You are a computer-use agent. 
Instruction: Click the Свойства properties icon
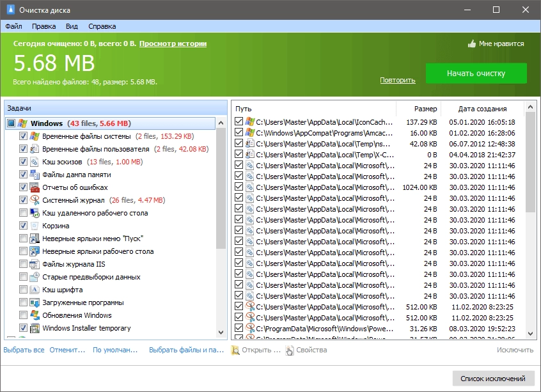tap(290, 350)
